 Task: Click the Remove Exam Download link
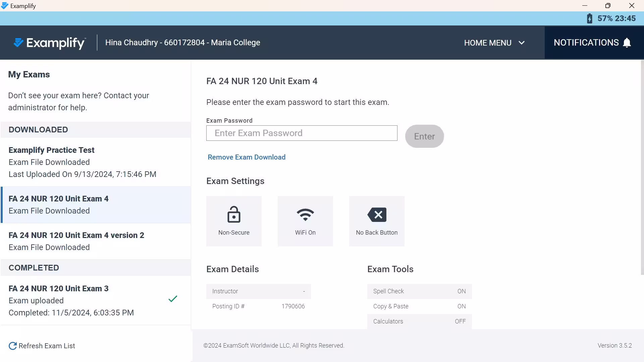247,157
